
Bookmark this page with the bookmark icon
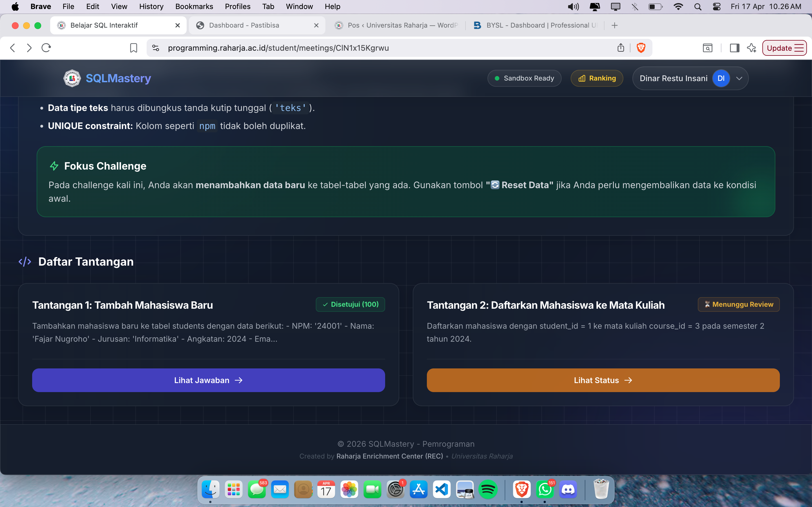(x=134, y=48)
